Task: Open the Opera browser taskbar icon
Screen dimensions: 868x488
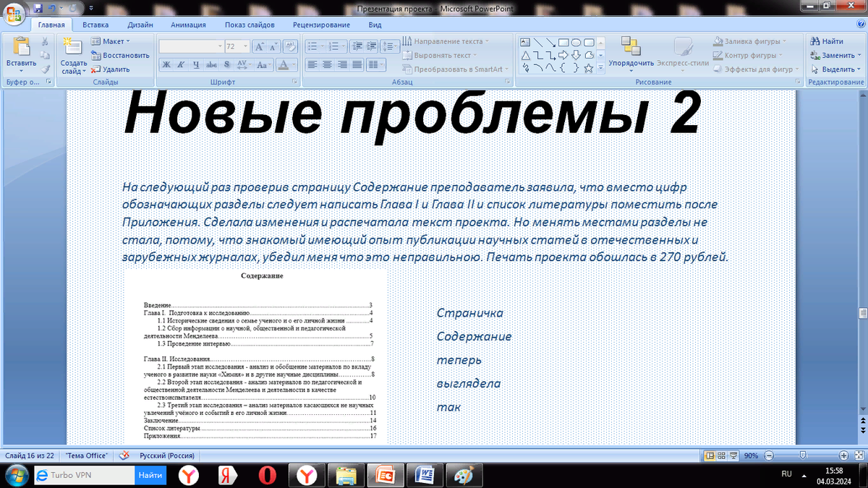Action: point(268,475)
